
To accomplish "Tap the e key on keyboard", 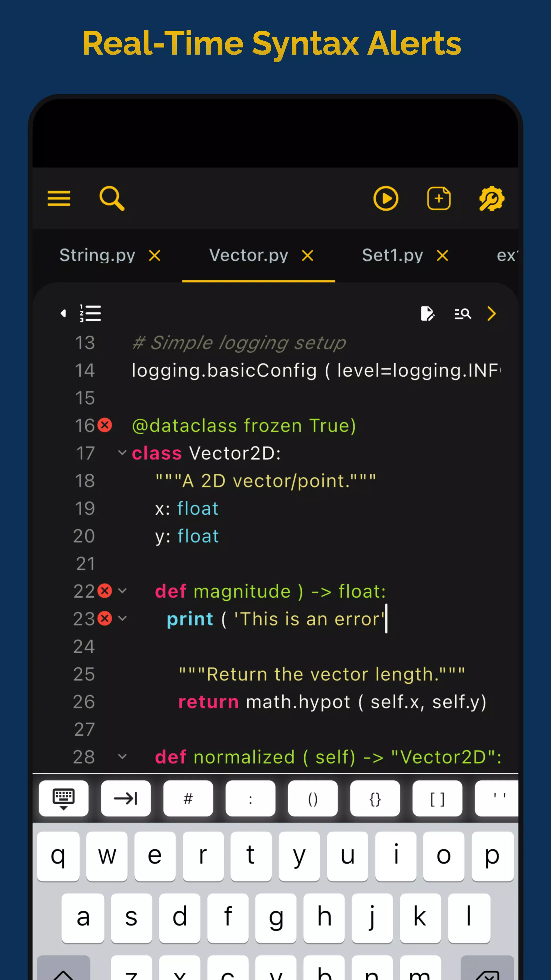I will 155,856.
